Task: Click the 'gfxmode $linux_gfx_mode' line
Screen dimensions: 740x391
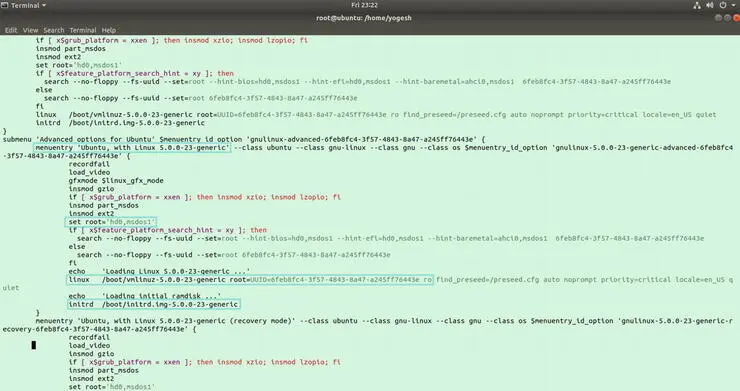Action: pyautogui.click(x=116, y=180)
